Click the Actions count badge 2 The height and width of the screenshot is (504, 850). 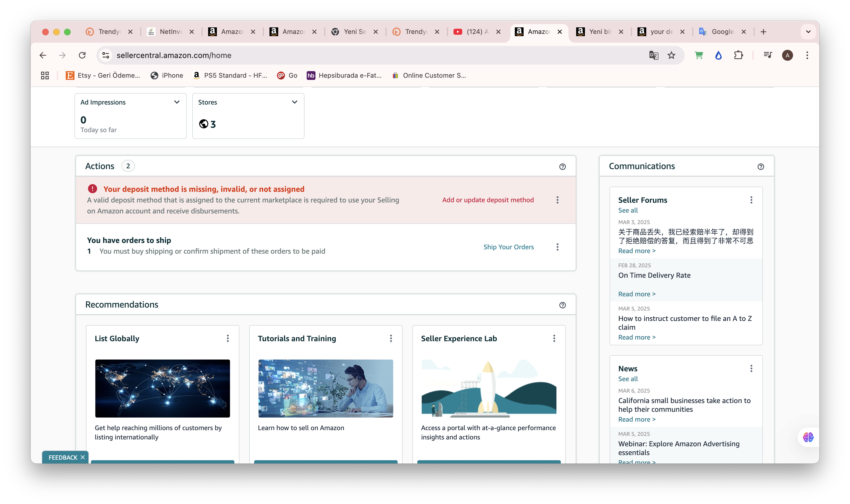point(128,166)
